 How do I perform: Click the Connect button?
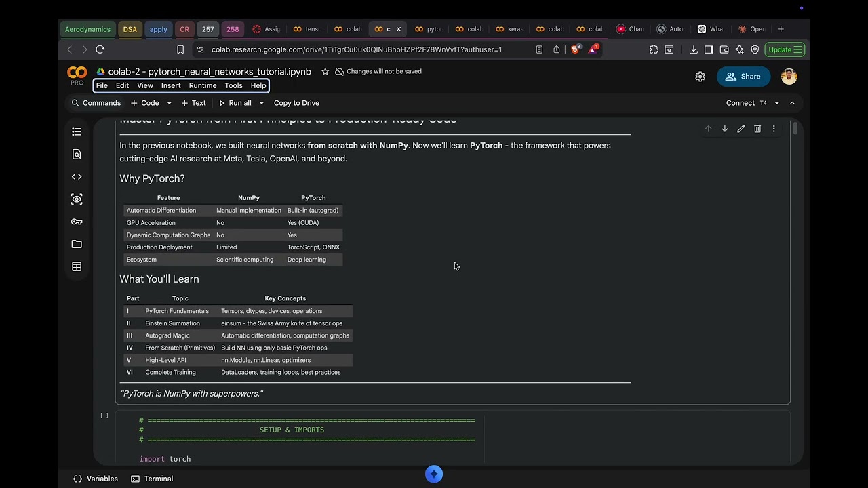(x=741, y=103)
